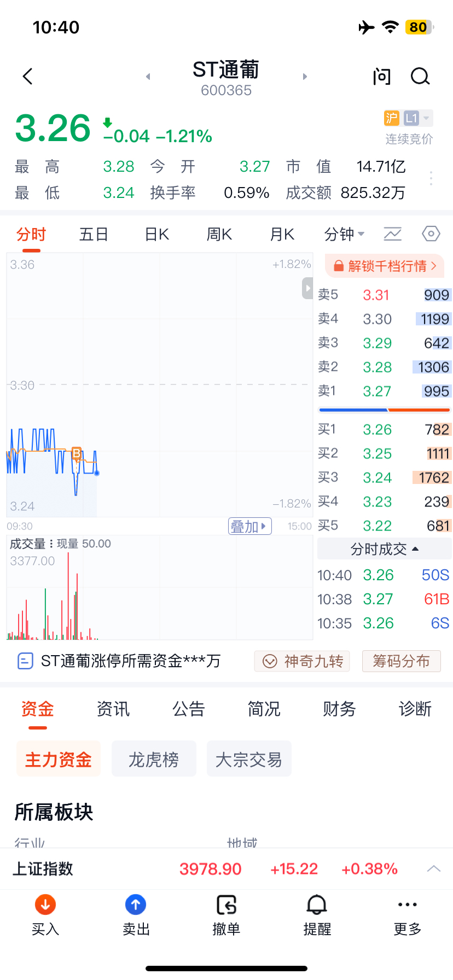
Task: Select 买1 row at 3.26
Action: click(385, 429)
